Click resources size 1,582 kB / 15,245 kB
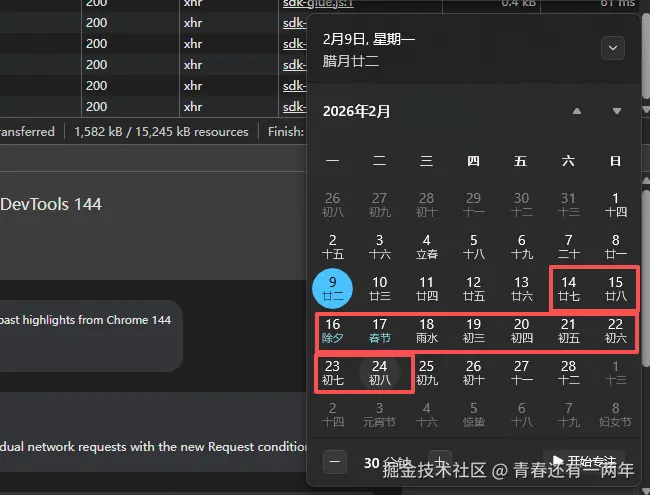650x495 pixels. click(161, 132)
